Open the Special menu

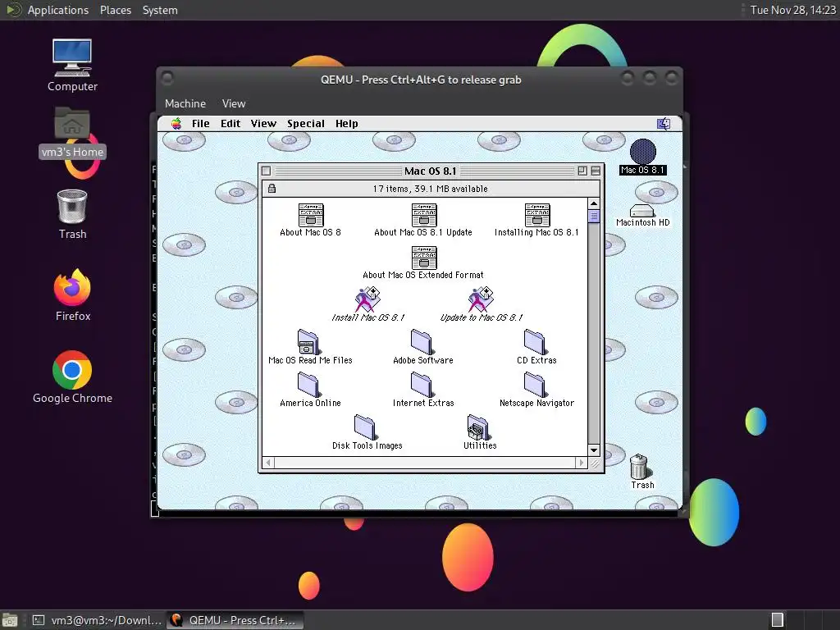click(x=306, y=124)
